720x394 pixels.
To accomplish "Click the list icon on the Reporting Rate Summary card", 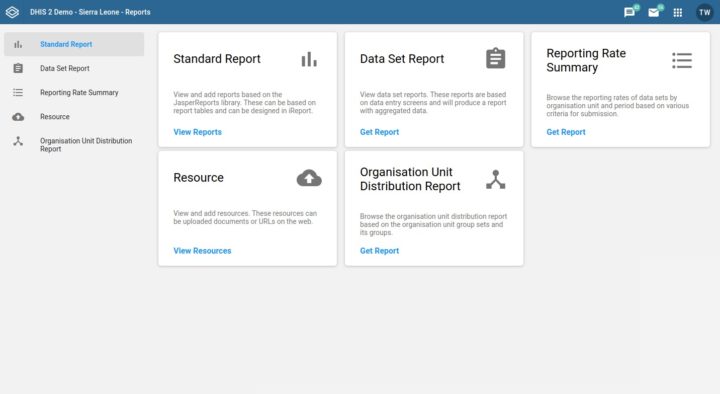I will (x=682, y=61).
